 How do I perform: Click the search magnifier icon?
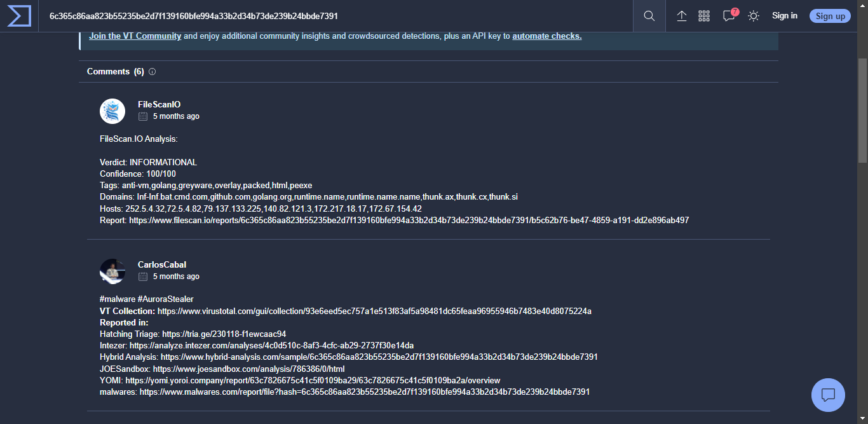pos(649,16)
